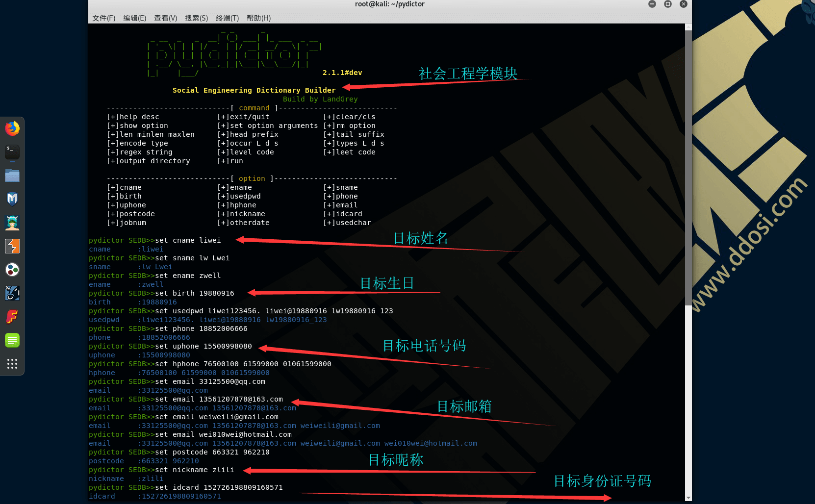Open the 帮助(H) menu
The height and width of the screenshot is (504, 815).
259,18
